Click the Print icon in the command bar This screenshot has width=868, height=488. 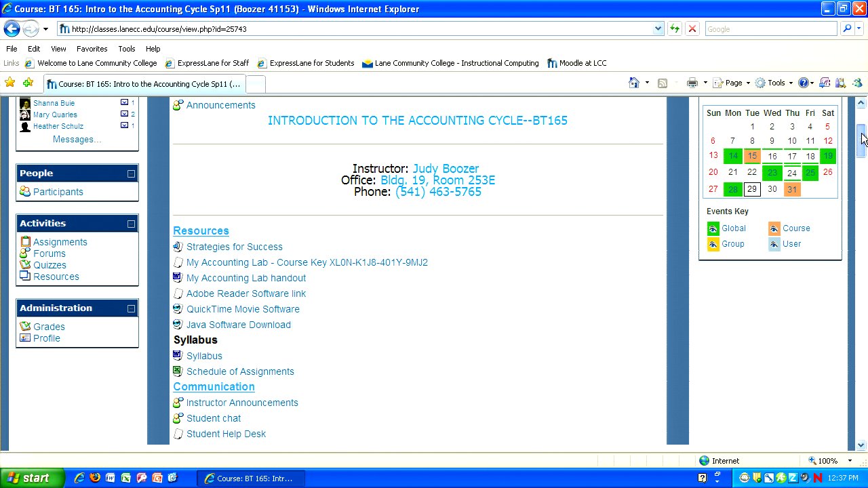tap(692, 83)
